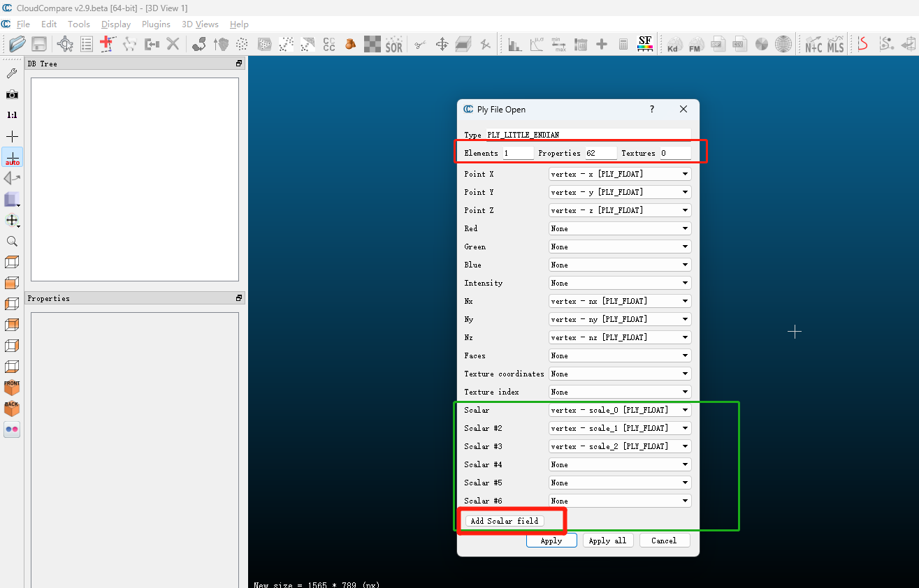Toggle the auto pivot crosshair button
Viewport: 919px width, 588px height.
12,157
